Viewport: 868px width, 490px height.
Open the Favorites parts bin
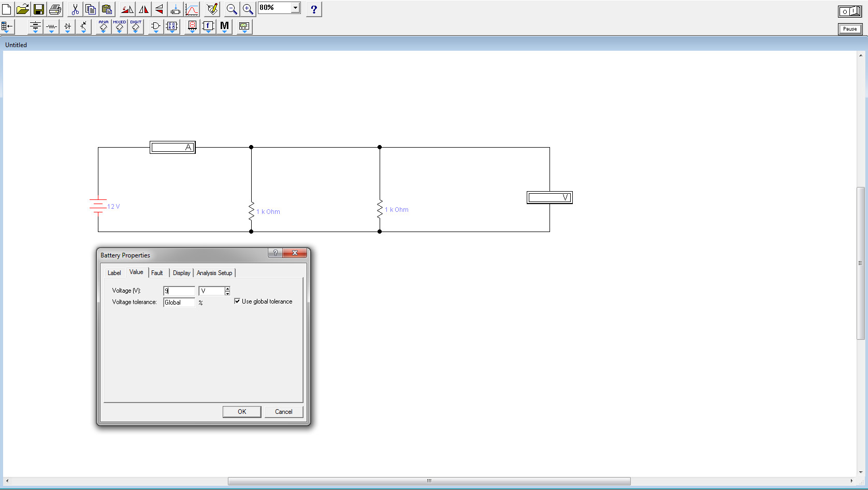click(x=8, y=26)
